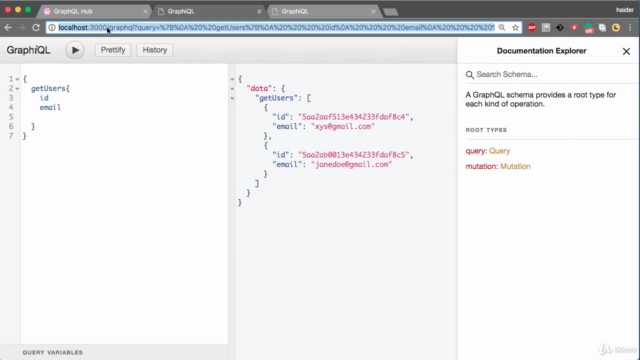
Task: Click the GraphiQL title logo
Action: [29, 50]
